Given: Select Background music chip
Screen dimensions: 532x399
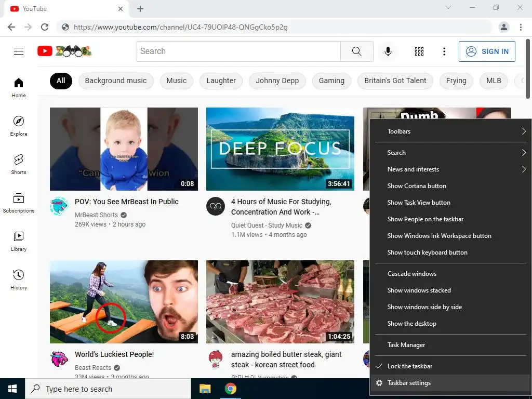Looking at the screenshot, I should 116,81.
